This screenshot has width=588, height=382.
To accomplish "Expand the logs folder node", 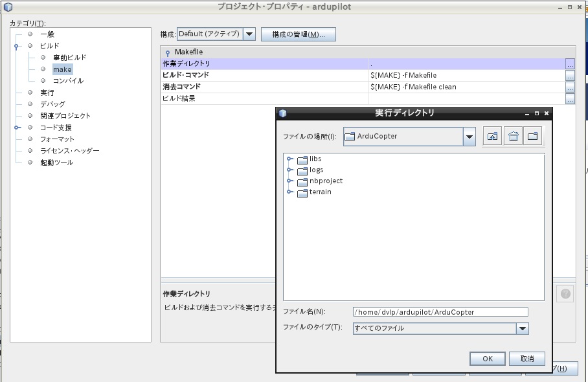I will (x=289, y=170).
